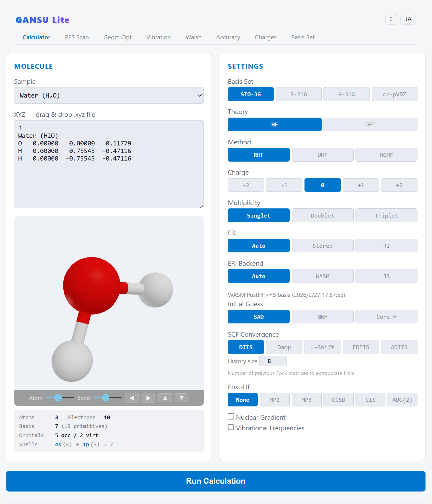Choose the 3-21G basis set
Screen dimensions: 432x504
coord(298,94)
